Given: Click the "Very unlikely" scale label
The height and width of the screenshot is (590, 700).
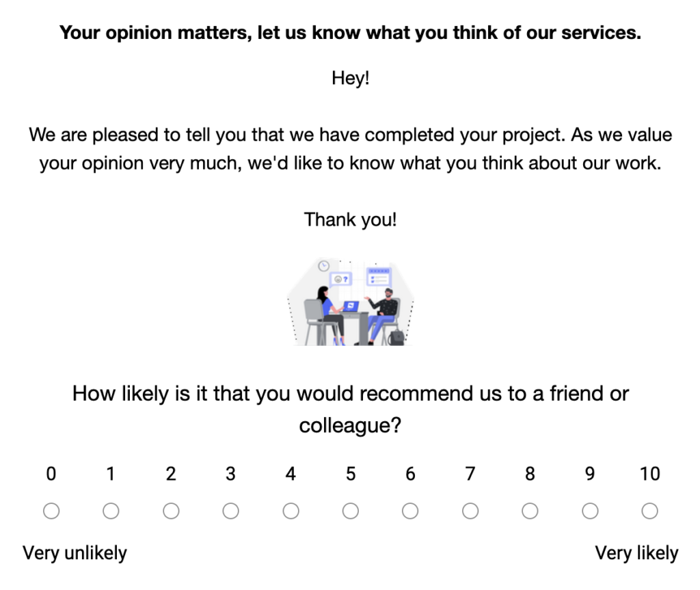Looking at the screenshot, I should click(75, 552).
